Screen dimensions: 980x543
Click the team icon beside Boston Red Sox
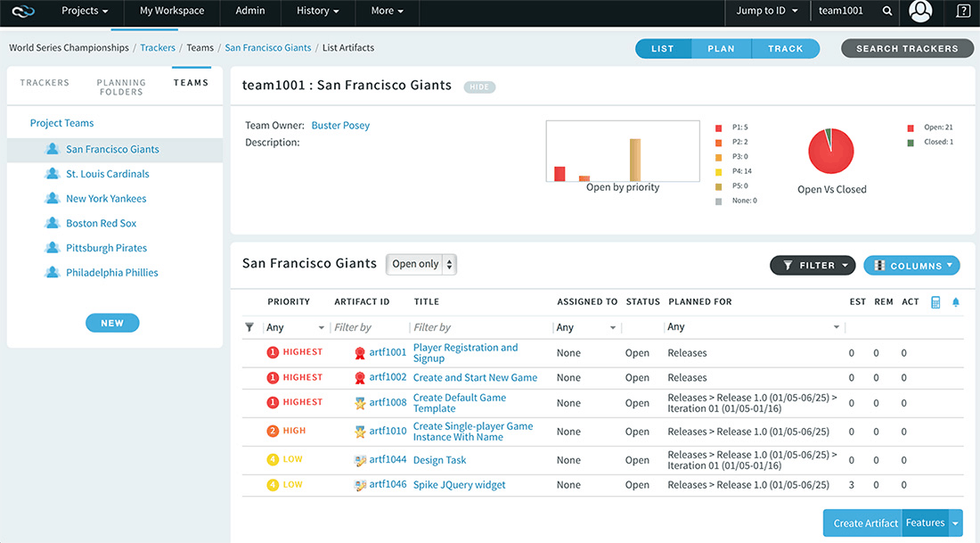point(53,224)
